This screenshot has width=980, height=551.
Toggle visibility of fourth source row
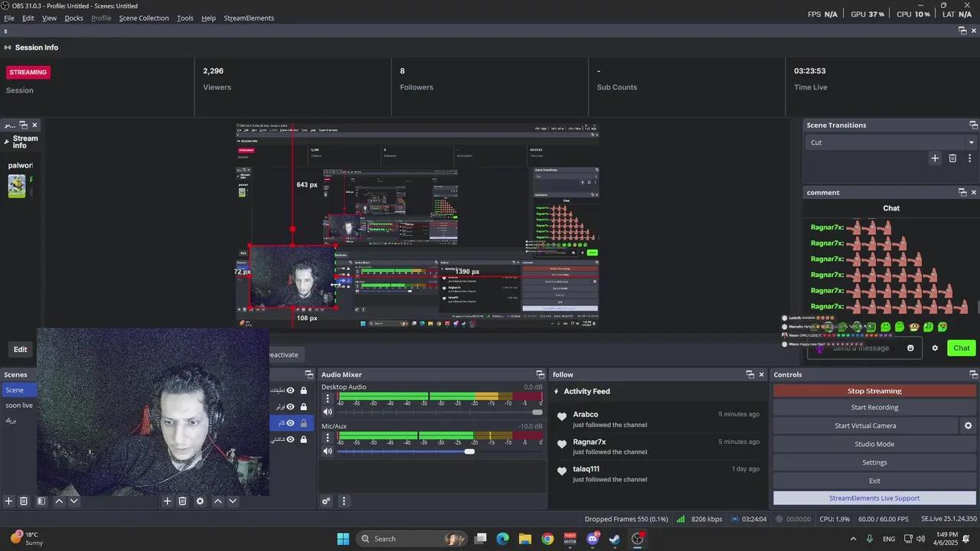pos(290,439)
